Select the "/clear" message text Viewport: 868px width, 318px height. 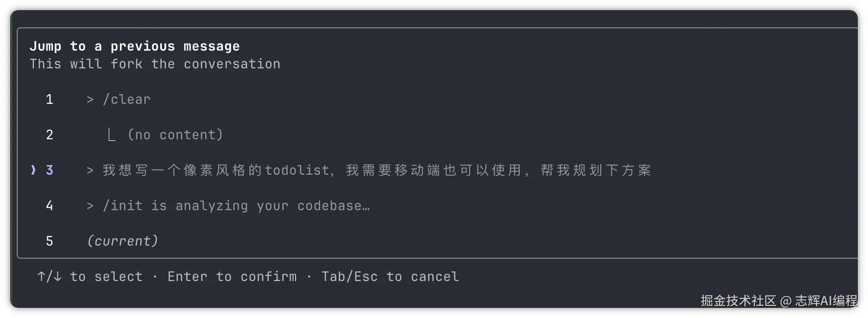pos(127,99)
